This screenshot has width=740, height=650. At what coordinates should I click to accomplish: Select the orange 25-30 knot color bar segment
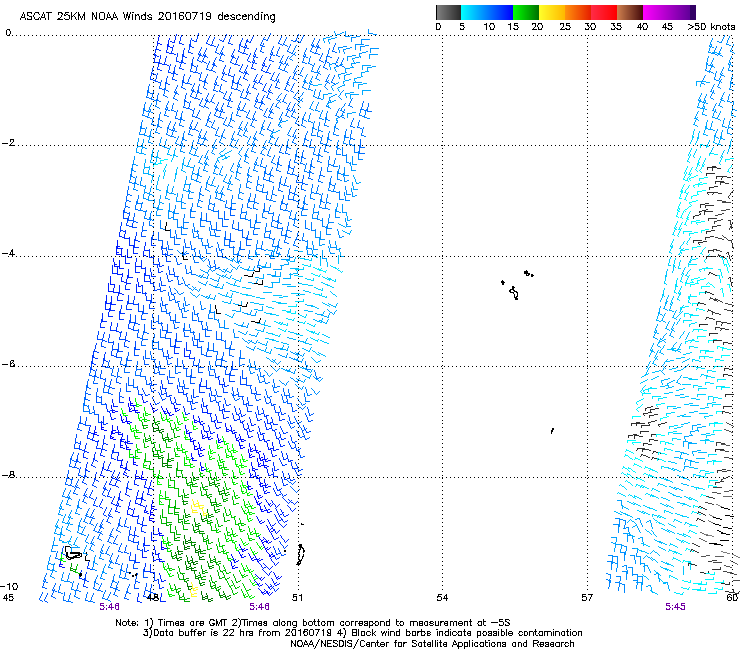click(578, 12)
